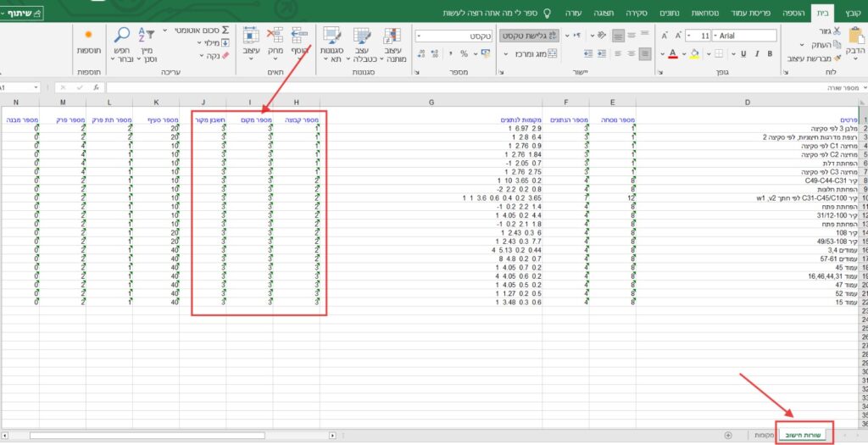This screenshot has width=868, height=445.
Task: Click the Cut (גזור) scissors icon
Action: [x=837, y=31]
